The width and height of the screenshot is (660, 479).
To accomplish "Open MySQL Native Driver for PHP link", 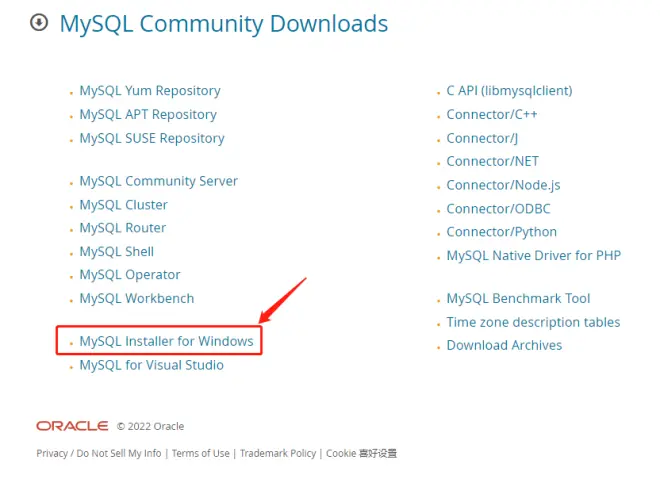I will point(534,255).
